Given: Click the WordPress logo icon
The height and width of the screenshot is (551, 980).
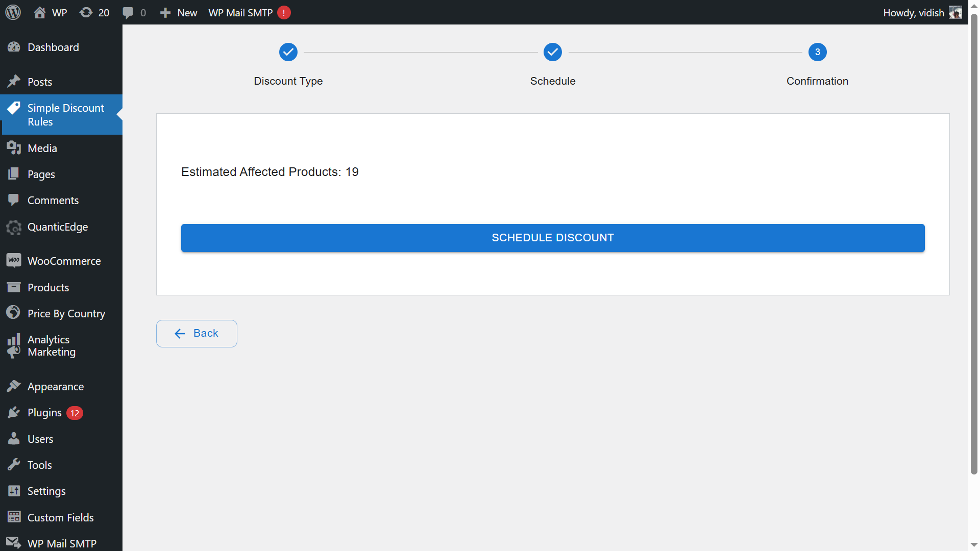Looking at the screenshot, I should (x=13, y=12).
